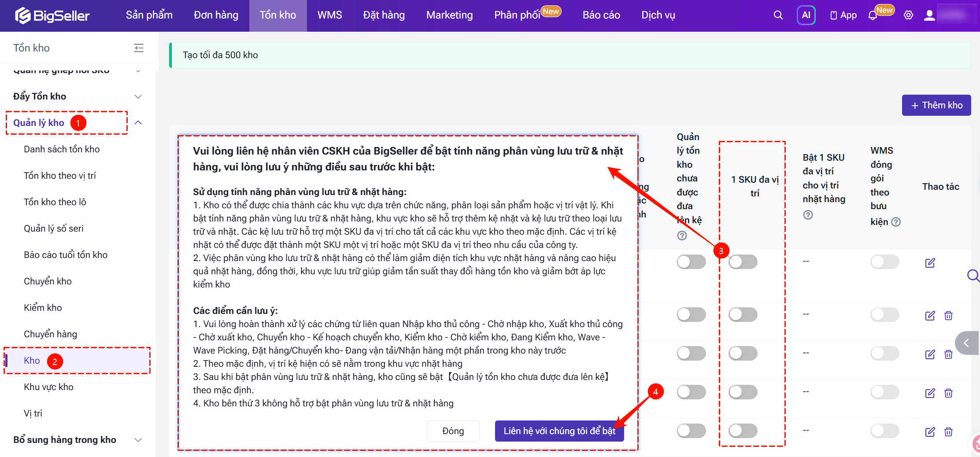
Task: Open the search magnifier in top bar
Action: (778, 15)
